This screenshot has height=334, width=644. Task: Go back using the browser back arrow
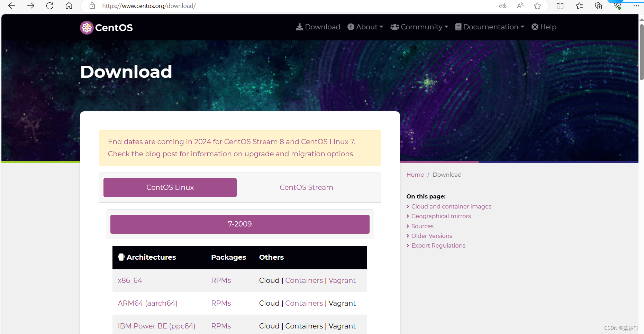click(x=12, y=6)
